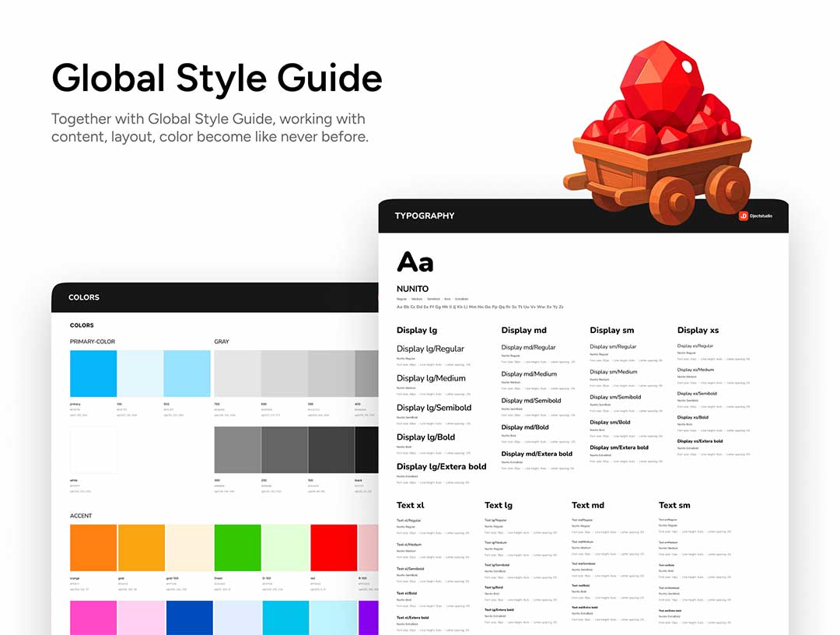Click the Djectstudio logo icon
This screenshot has height=635, width=840.
pyautogui.click(x=743, y=216)
